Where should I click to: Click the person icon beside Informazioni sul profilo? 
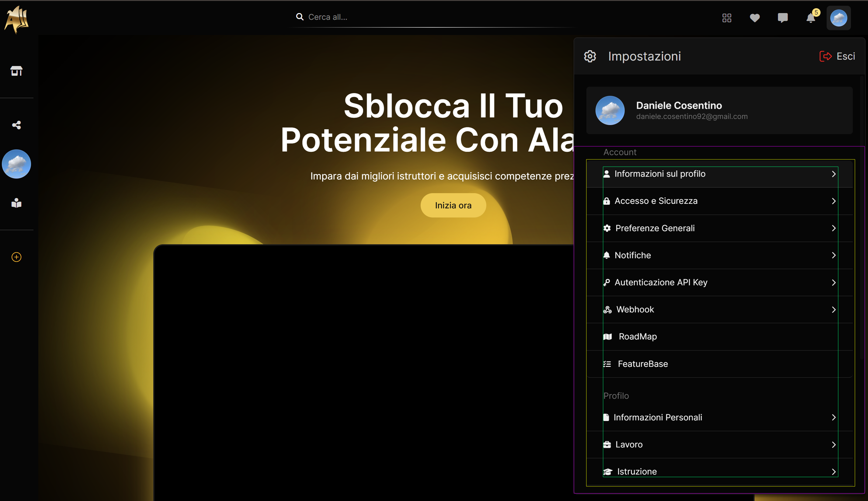pyautogui.click(x=606, y=174)
